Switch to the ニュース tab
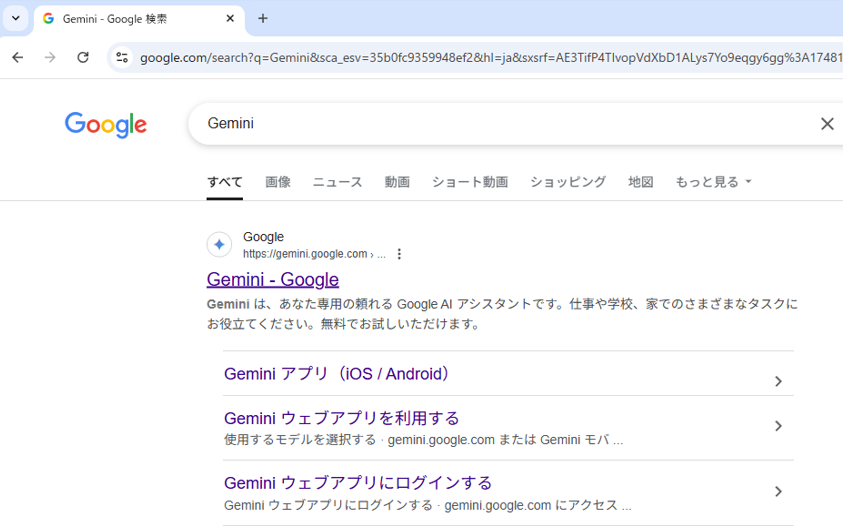The height and width of the screenshot is (526, 843). pos(338,182)
